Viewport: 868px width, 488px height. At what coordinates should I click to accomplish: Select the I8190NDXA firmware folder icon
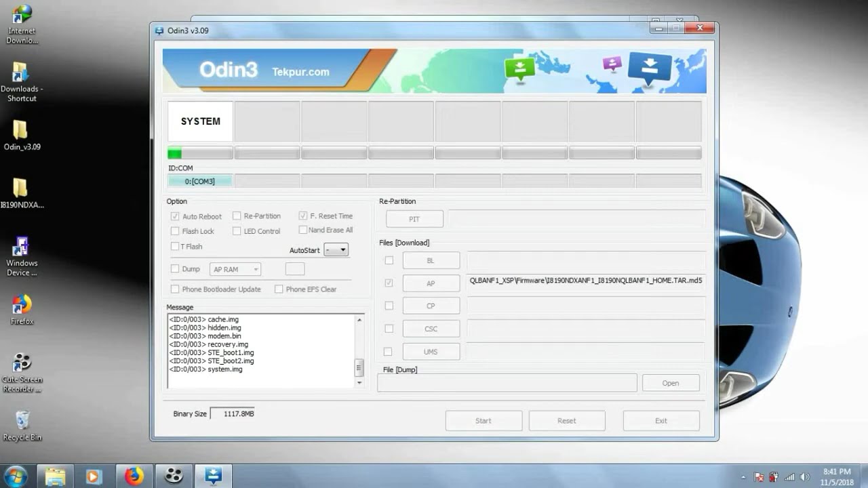point(22,193)
